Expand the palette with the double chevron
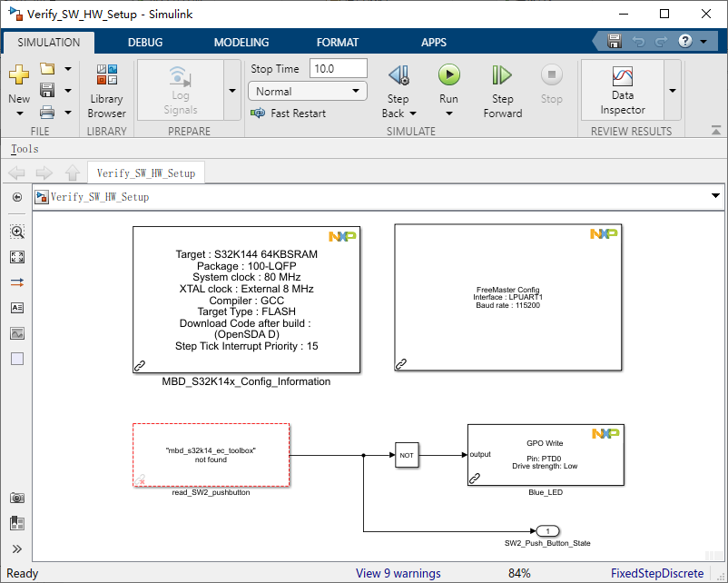 [17, 549]
